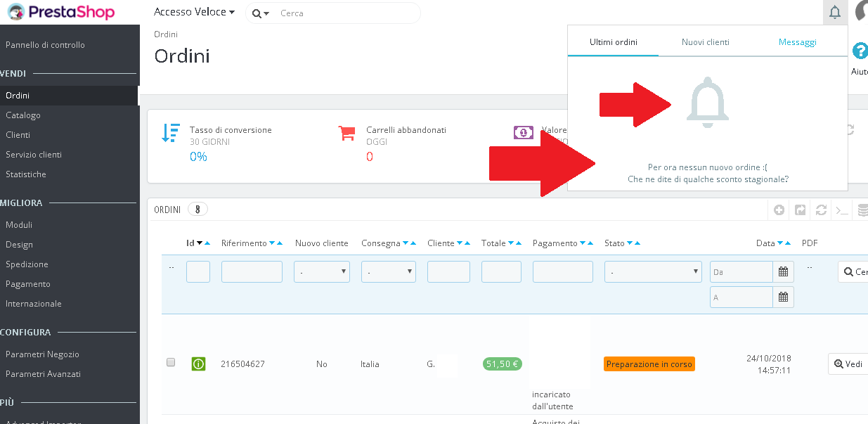Image resolution: width=868 pixels, height=424 pixels.
Task: Click reference number 216504627
Action: pos(242,364)
